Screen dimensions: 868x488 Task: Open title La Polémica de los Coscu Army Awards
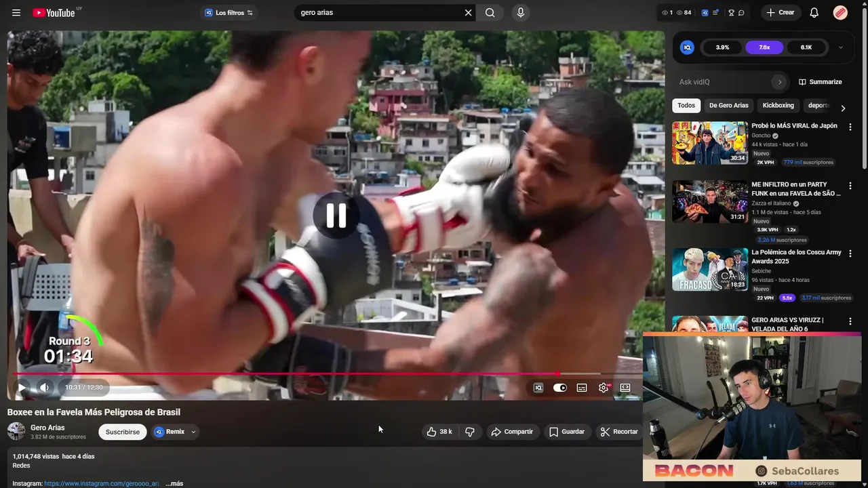coord(796,256)
